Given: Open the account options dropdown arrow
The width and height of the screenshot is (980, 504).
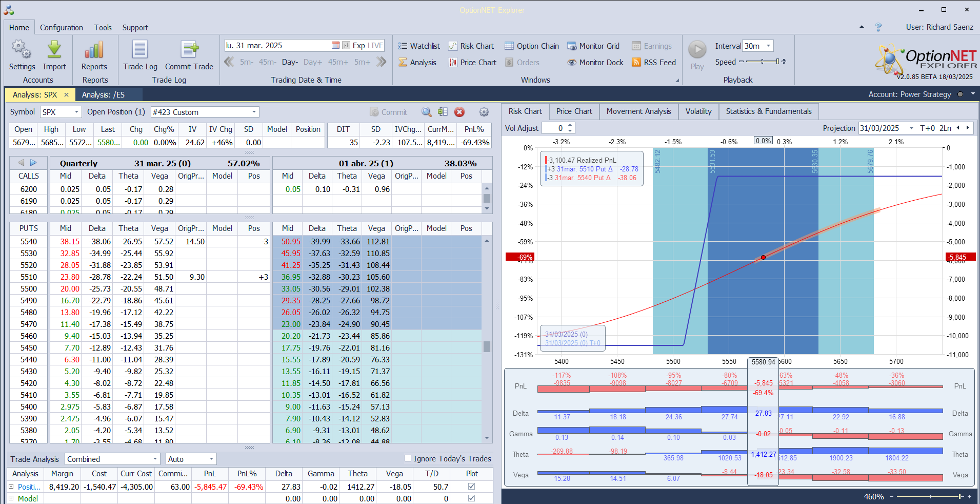Looking at the screenshot, I should [973, 94].
